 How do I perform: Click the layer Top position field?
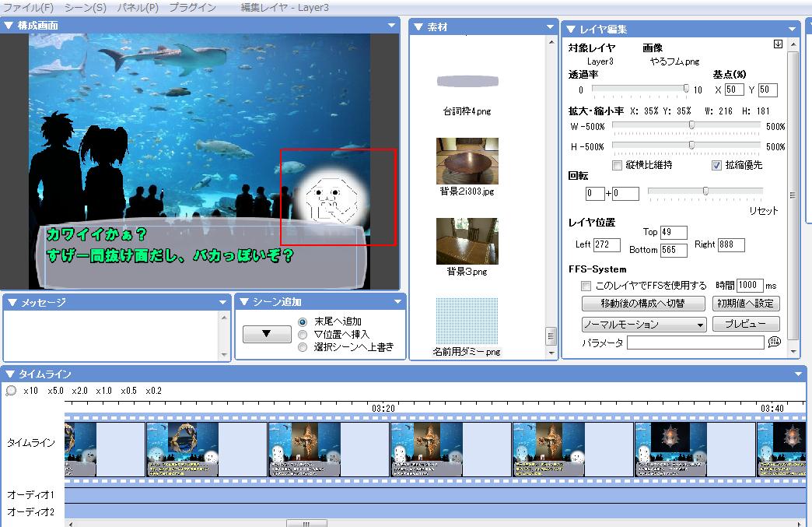[674, 232]
